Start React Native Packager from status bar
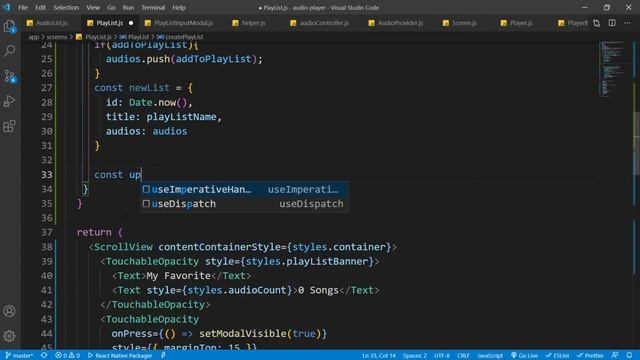The width and height of the screenshot is (640, 360). pos(120,356)
